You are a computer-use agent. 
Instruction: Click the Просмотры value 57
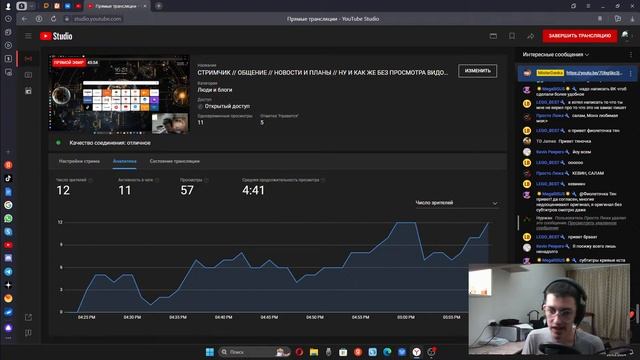(x=187, y=190)
